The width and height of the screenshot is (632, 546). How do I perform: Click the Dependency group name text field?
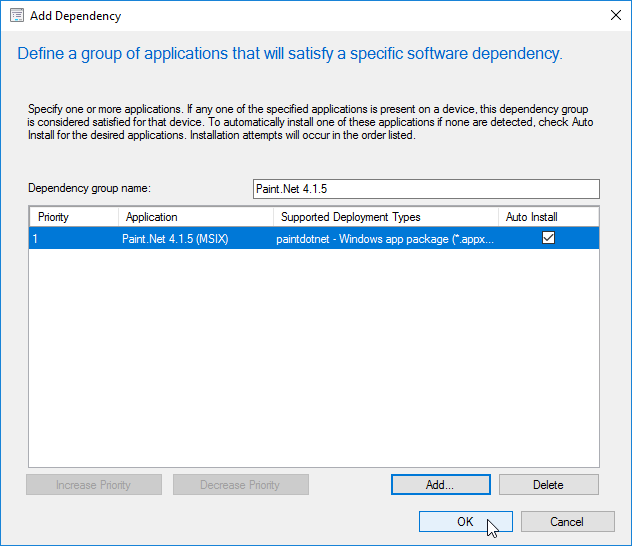point(426,189)
